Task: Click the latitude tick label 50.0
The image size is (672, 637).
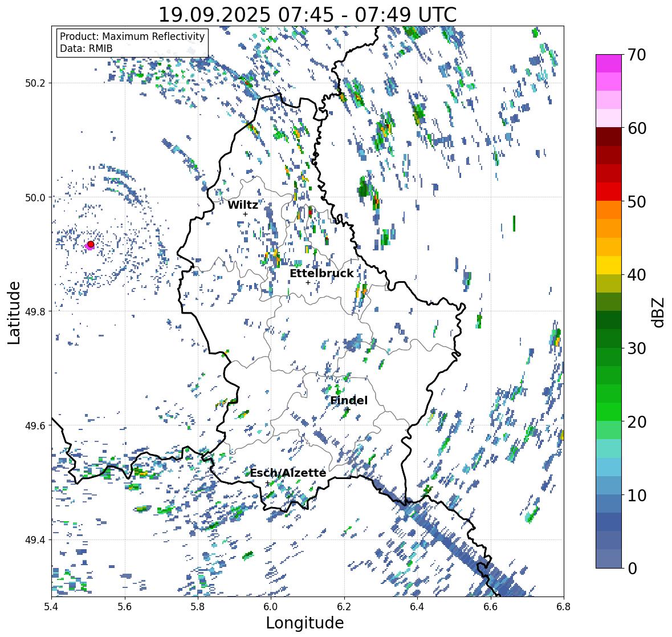Action: click(x=36, y=198)
